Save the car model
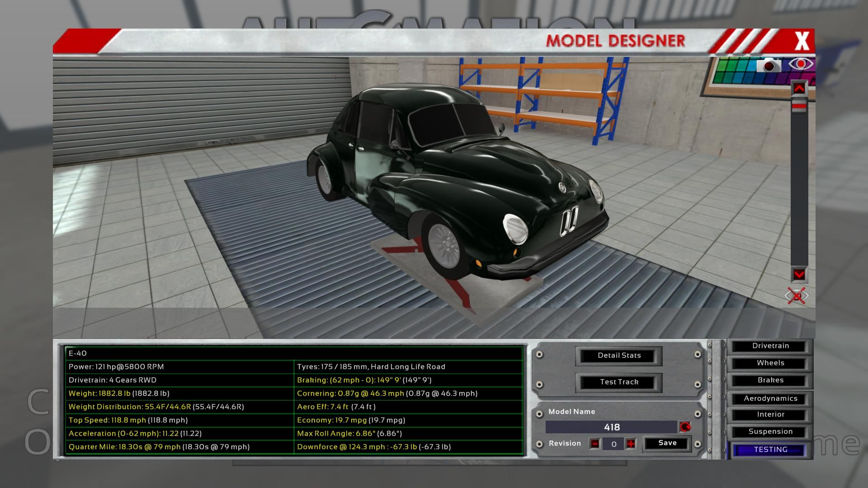This screenshot has width=868, height=488. [x=667, y=443]
